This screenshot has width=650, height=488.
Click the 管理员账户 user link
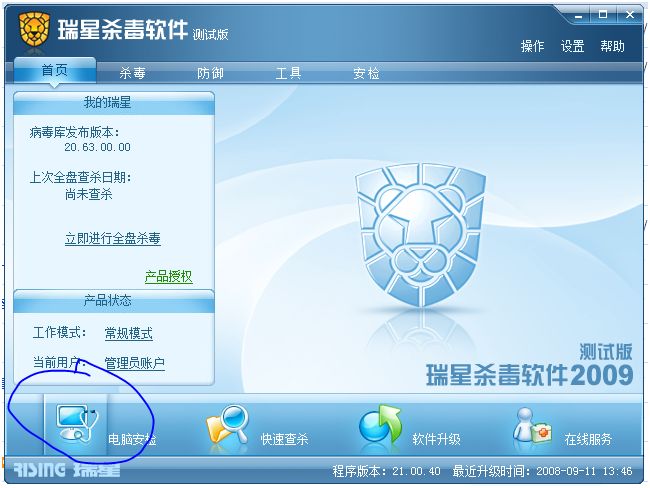(x=135, y=363)
